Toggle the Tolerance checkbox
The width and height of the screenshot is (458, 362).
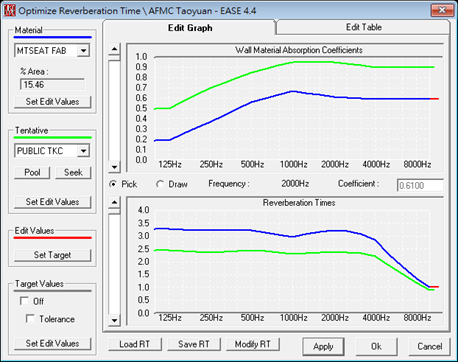(30, 319)
